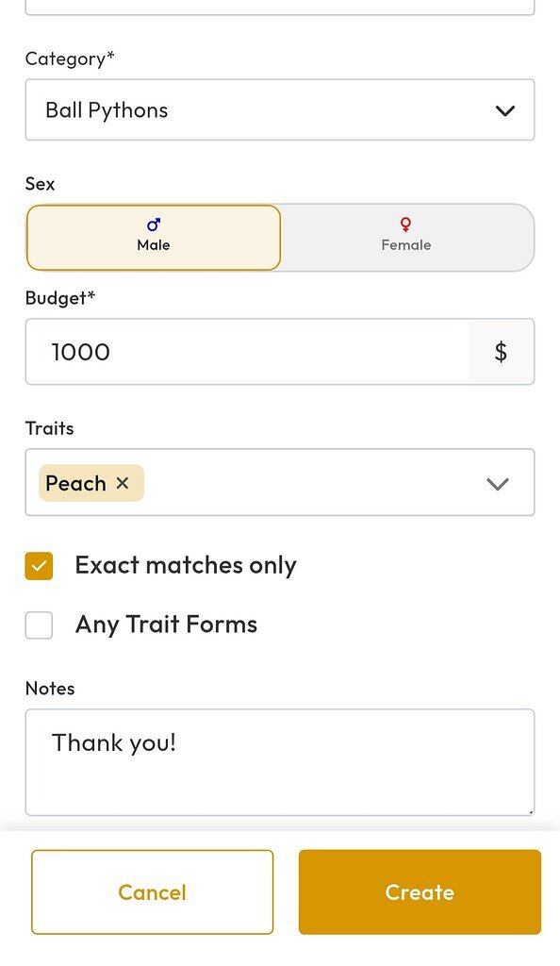Focus the Budget field showing 1000
This screenshot has height=966, width=560.
point(247,352)
